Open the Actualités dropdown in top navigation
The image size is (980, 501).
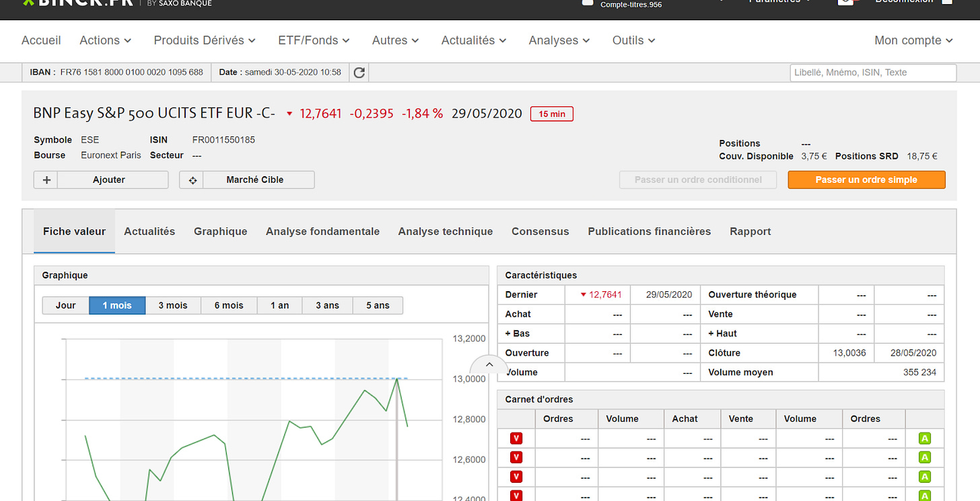point(474,40)
